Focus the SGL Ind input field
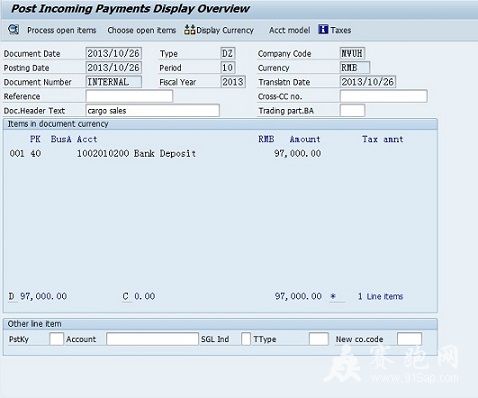Viewport: 478px width, 398px height. coord(246,339)
